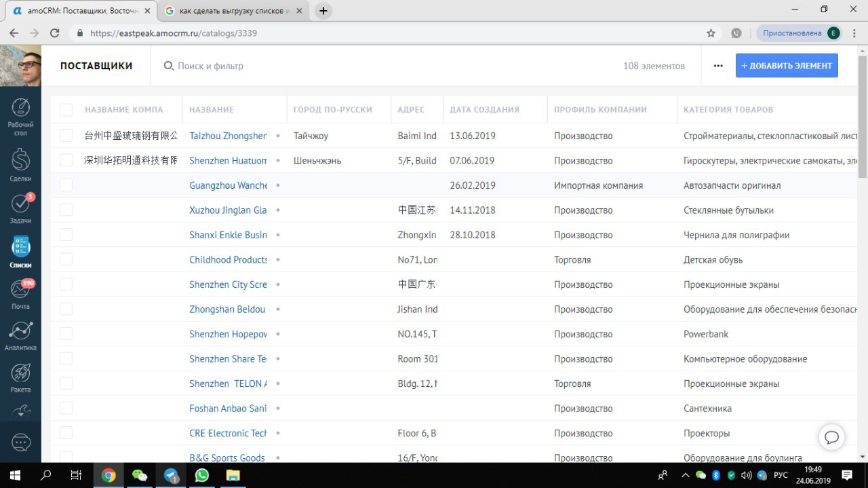
Task: Show hidden tray icons chevron
Action: point(686,475)
